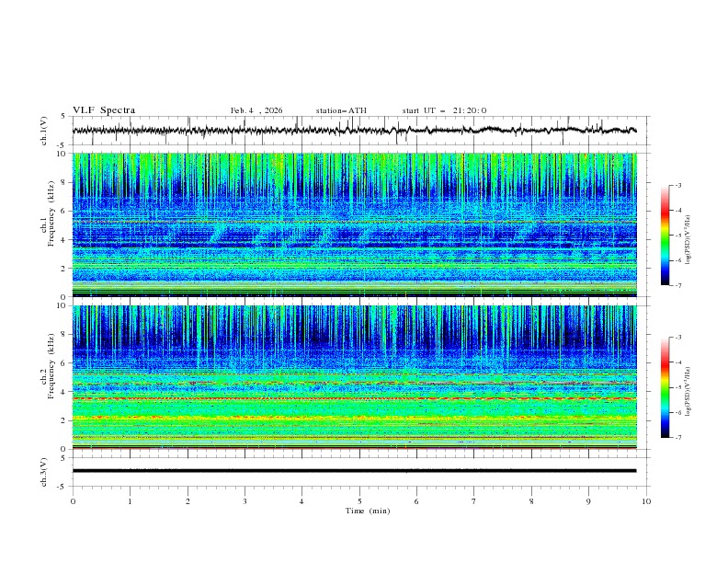Click the "ch.3(V)" waveform axis label
The width and height of the screenshot is (728, 563).
click(44, 472)
